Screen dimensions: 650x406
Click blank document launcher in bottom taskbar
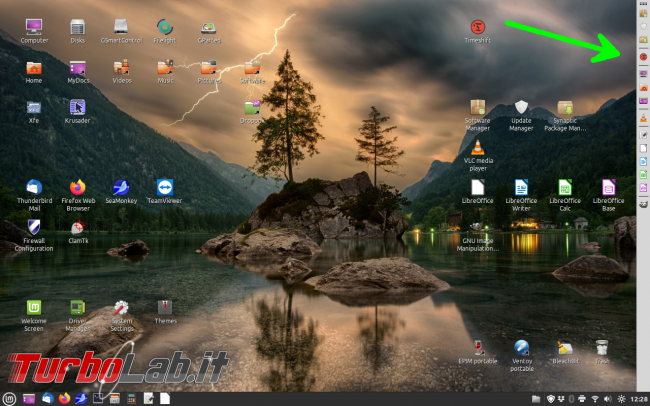[165, 399]
